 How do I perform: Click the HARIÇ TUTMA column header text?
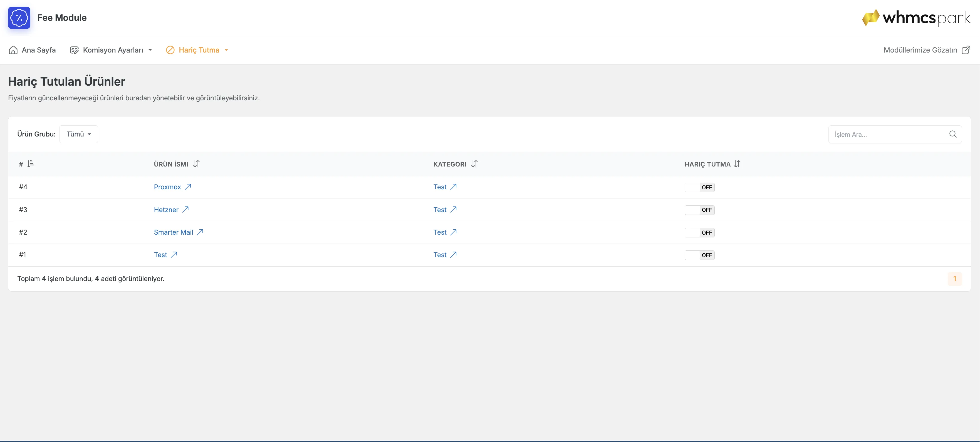(x=707, y=164)
